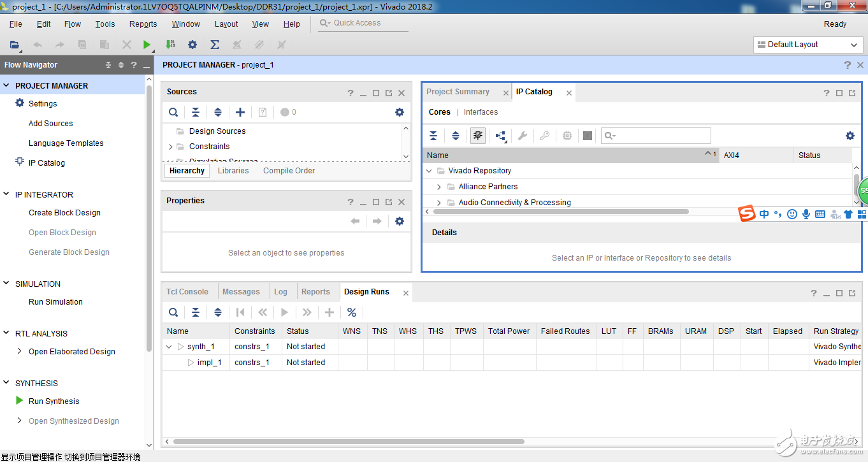Collapse RTL ANALYSIS section
The height and width of the screenshot is (462, 868).
pyautogui.click(x=6, y=333)
